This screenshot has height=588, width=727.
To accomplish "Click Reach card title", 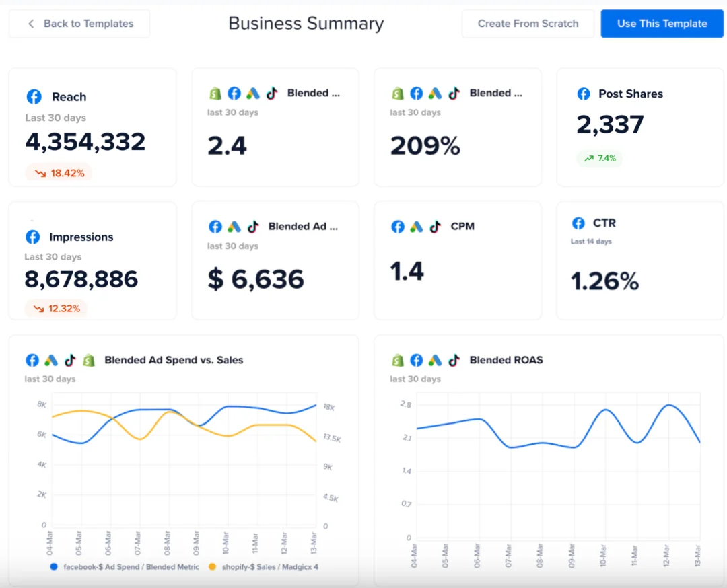I will [x=69, y=97].
